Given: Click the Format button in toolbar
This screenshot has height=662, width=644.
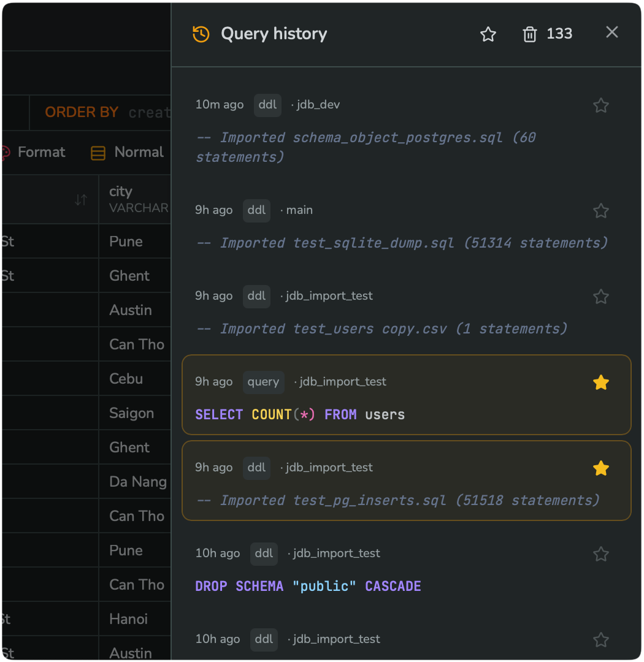Looking at the screenshot, I should pyautogui.click(x=34, y=153).
